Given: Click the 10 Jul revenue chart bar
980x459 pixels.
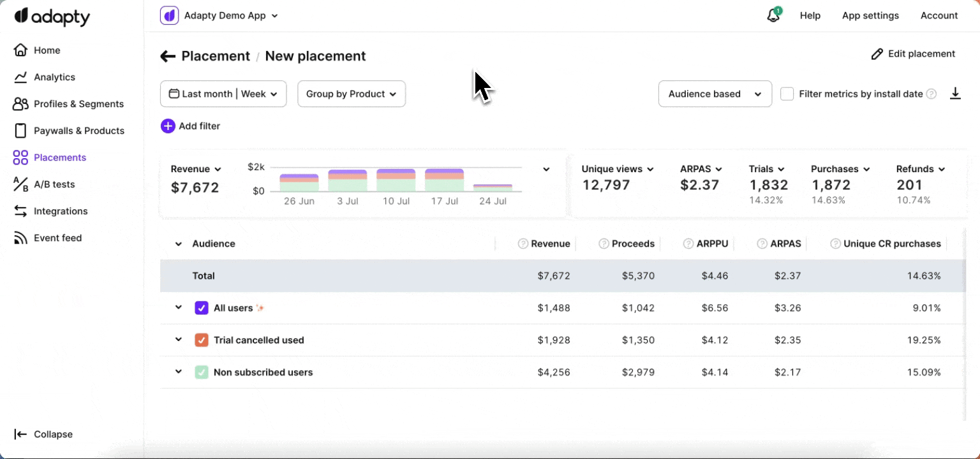Looking at the screenshot, I should (396, 180).
